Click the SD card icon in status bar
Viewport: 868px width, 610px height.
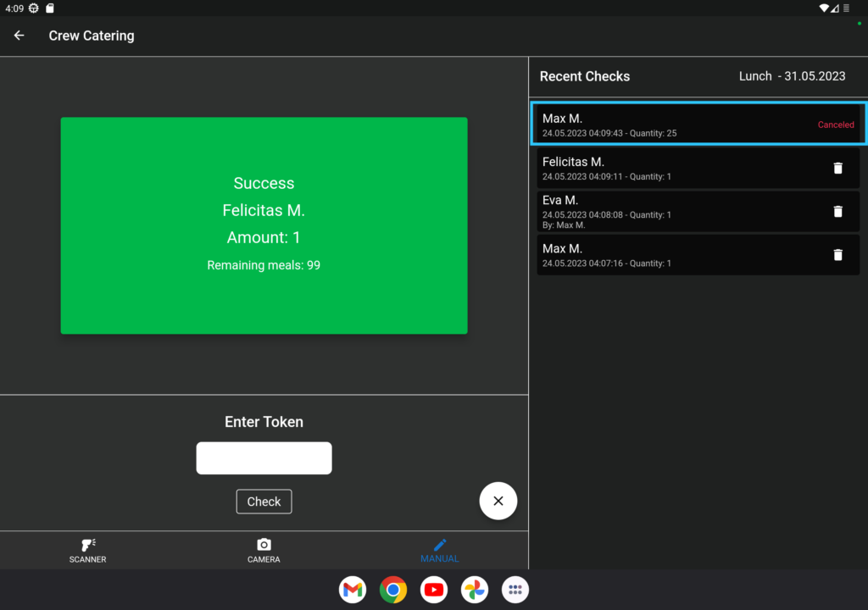[50, 8]
